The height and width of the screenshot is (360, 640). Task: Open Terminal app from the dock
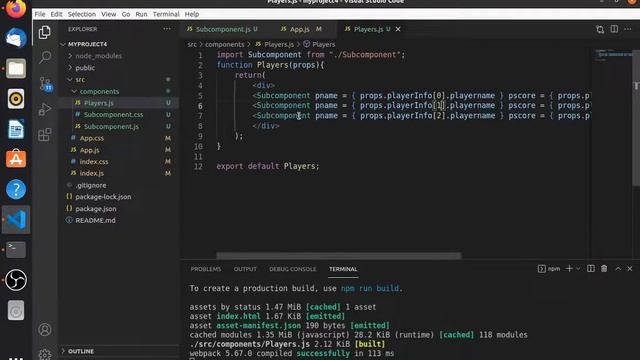point(16,250)
